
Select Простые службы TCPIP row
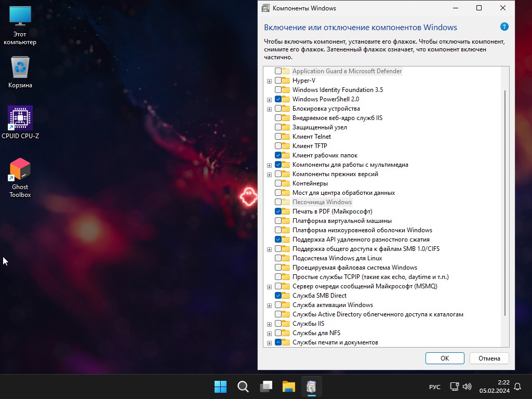(370, 277)
